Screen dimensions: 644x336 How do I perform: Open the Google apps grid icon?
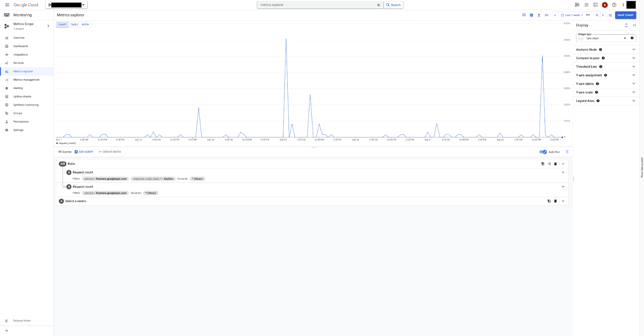pyautogui.click(x=586, y=5)
